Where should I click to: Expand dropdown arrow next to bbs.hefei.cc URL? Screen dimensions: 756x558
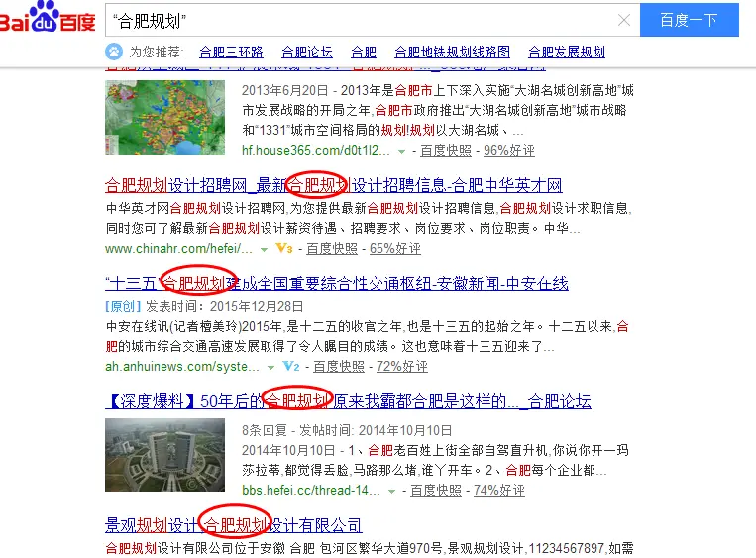392,492
